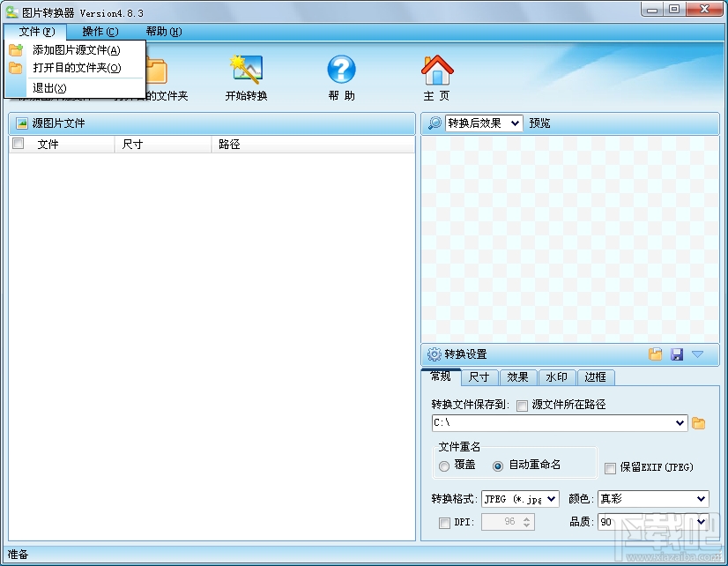The image size is (728, 566).
Task: Click the load settings folder icon in 转换设置
Action: coord(655,354)
